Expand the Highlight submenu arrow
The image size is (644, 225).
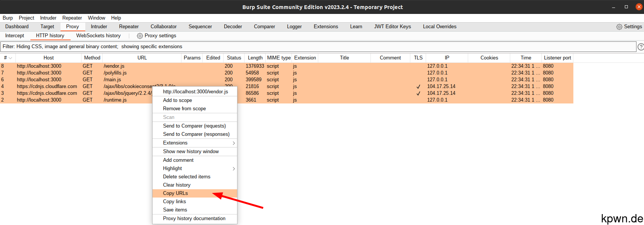click(x=234, y=169)
